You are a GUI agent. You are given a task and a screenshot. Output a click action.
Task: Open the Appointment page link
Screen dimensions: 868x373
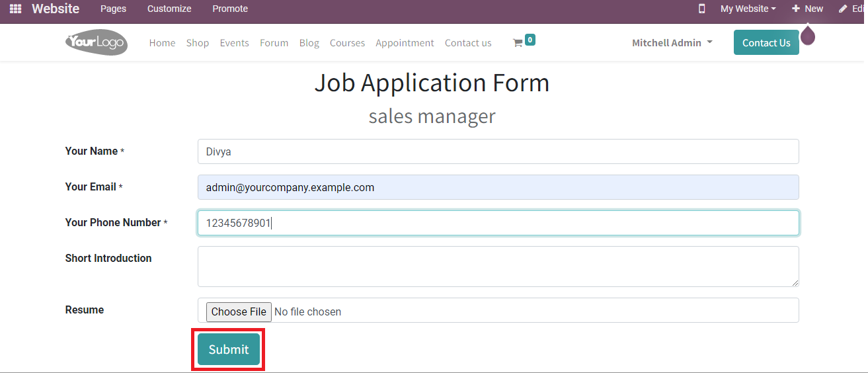[x=405, y=43]
